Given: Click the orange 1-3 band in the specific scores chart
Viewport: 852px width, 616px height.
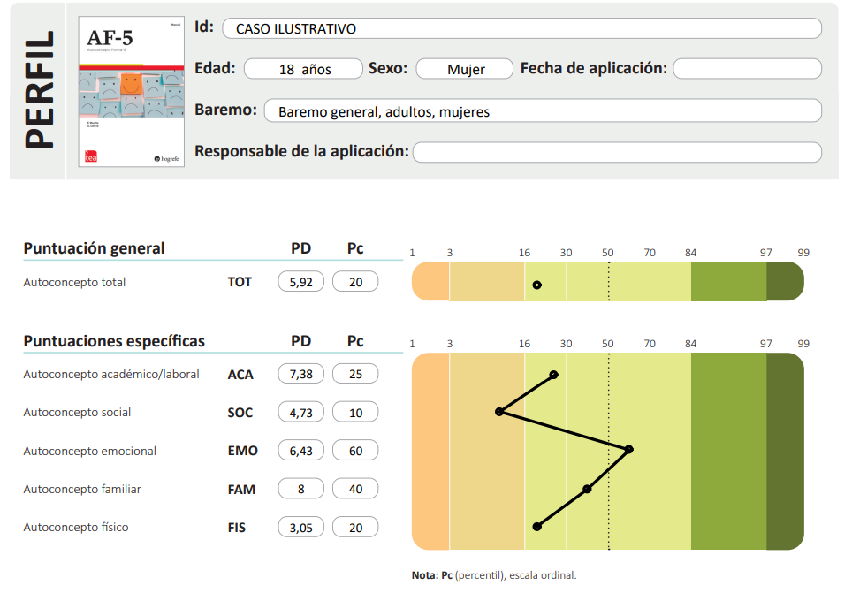Looking at the screenshot, I should pyautogui.click(x=430, y=451).
